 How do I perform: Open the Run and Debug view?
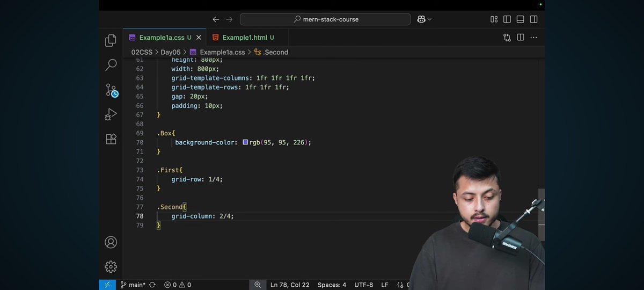coord(111,114)
